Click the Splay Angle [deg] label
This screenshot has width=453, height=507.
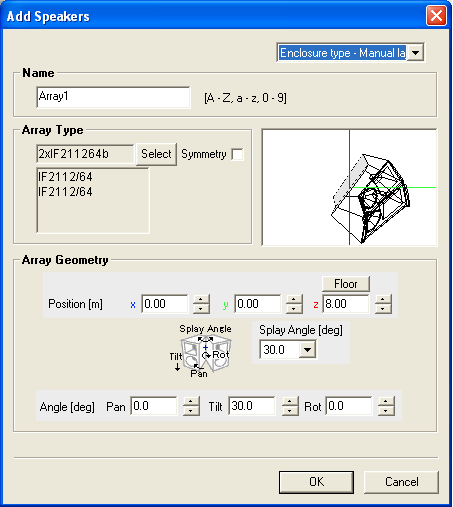[301, 330]
